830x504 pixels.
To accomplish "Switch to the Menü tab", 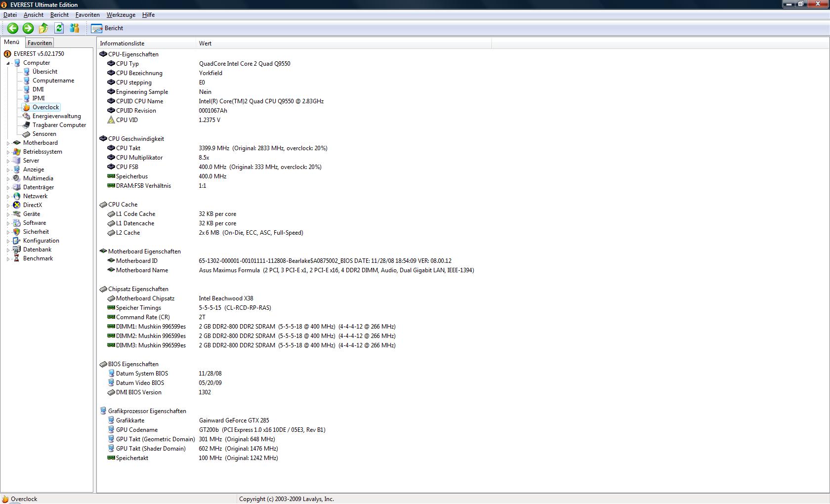I will pyautogui.click(x=12, y=42).
